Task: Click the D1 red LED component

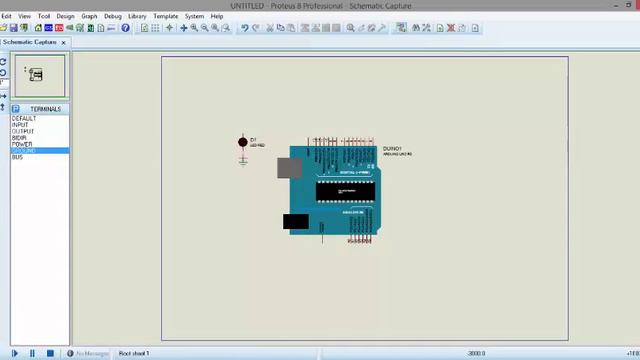Action: click(243, 142)
